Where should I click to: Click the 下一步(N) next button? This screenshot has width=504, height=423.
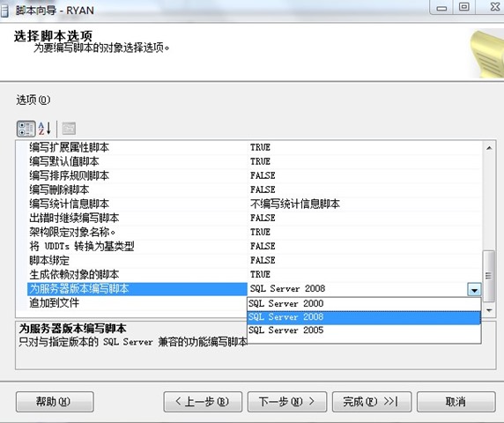[x=287, y=402]
